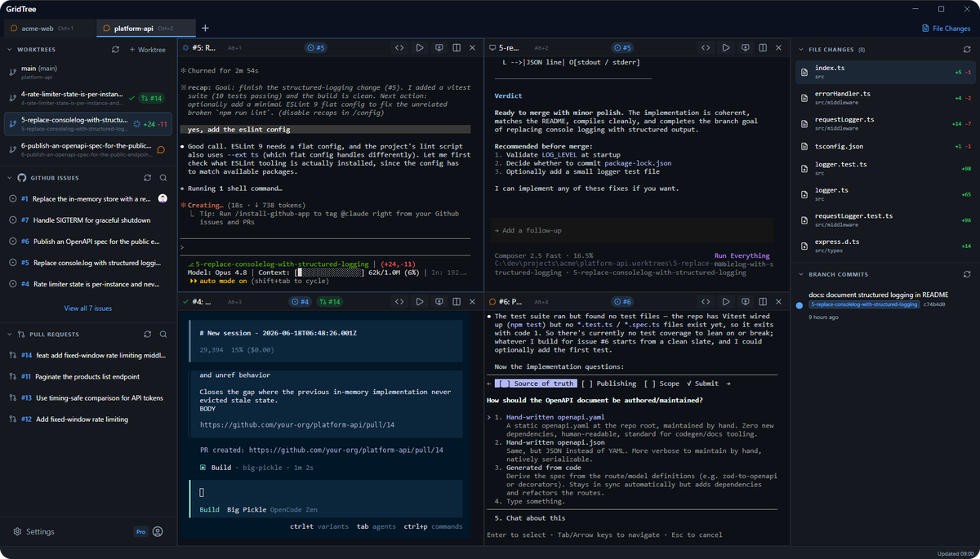Close the #6: P... pane
This screenshot has height=559, width=980.
click(778, 302)
